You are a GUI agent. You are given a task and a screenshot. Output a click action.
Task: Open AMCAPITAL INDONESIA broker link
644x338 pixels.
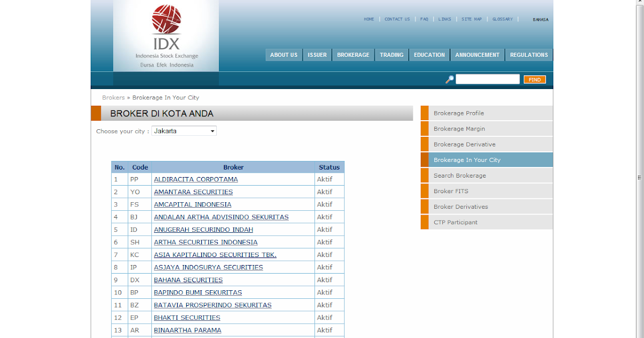tap(193, 204)
